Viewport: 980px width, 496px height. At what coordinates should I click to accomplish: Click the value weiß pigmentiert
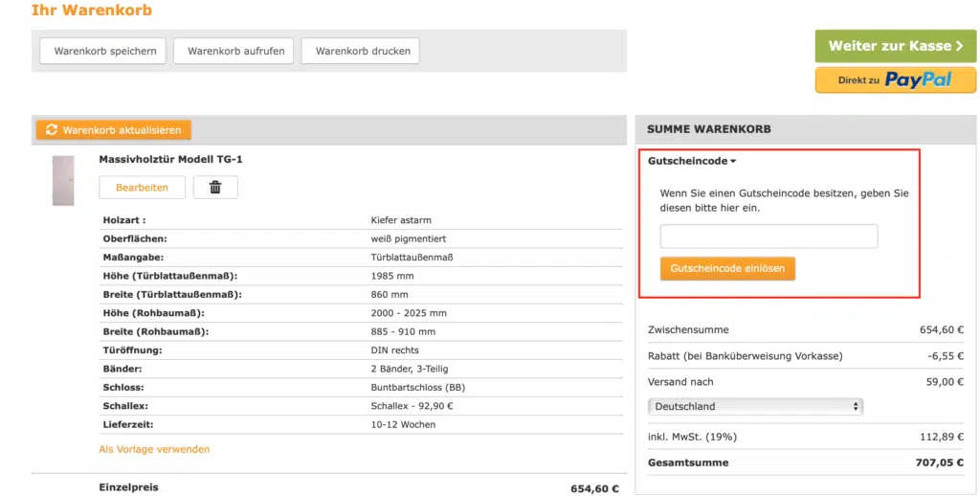tap(408, 239)
